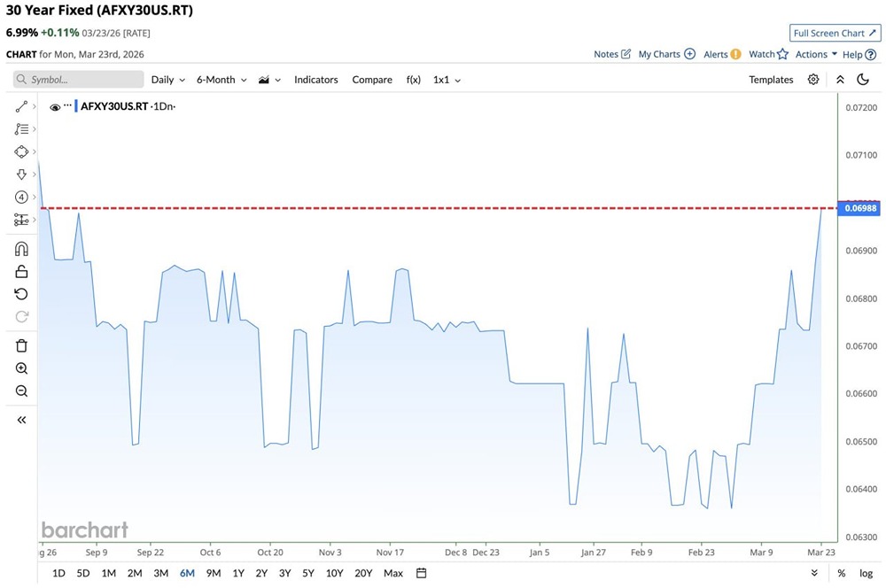Select the 1M range

point(108,573)
